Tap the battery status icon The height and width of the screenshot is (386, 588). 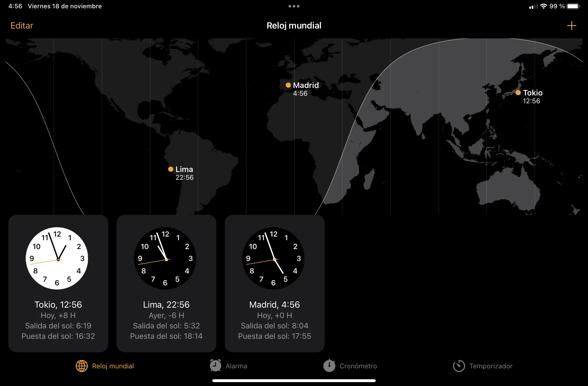[x=573, y=6]
